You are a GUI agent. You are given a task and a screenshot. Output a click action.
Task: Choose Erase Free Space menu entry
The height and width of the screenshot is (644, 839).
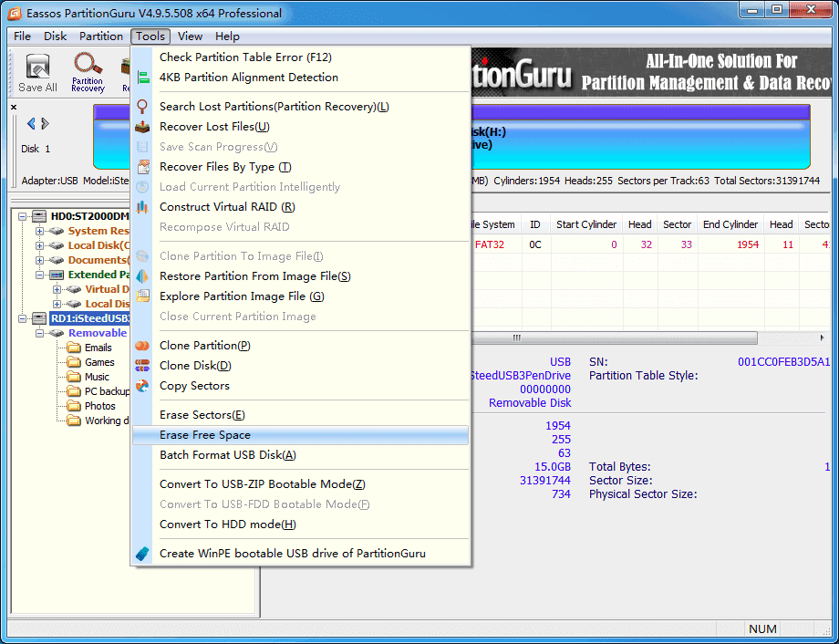[300, 435]
